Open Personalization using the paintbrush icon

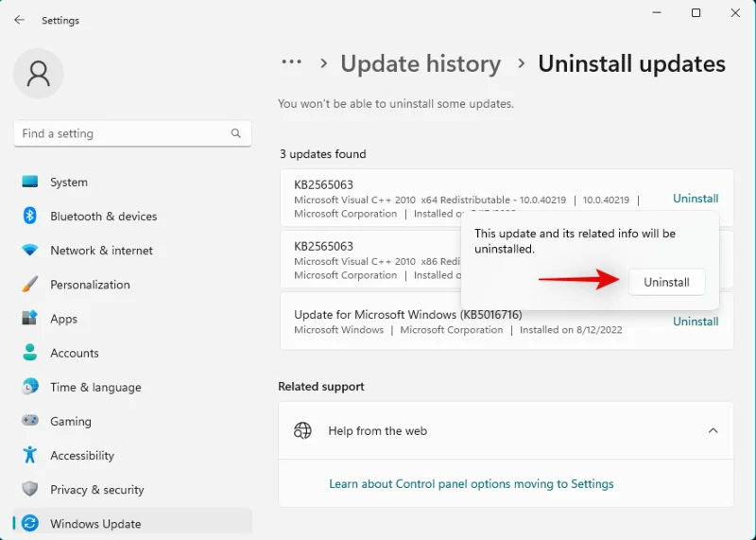coord(30,285)
